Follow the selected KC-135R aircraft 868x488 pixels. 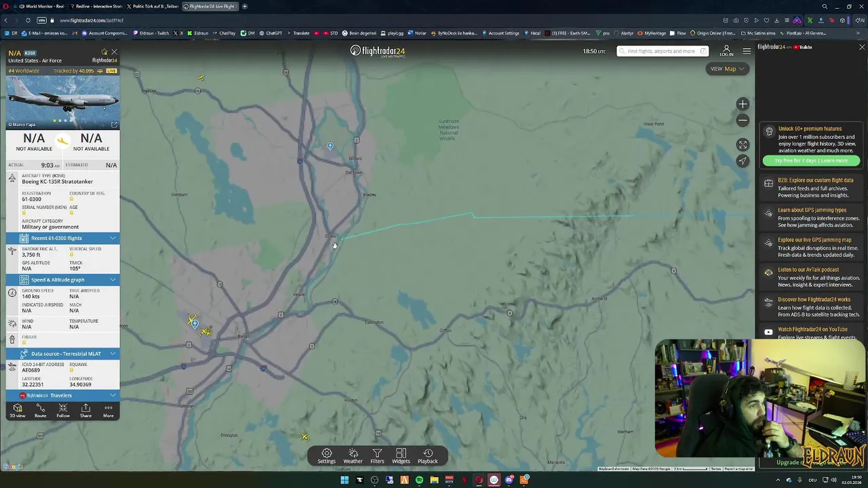(x=63, y=410)
